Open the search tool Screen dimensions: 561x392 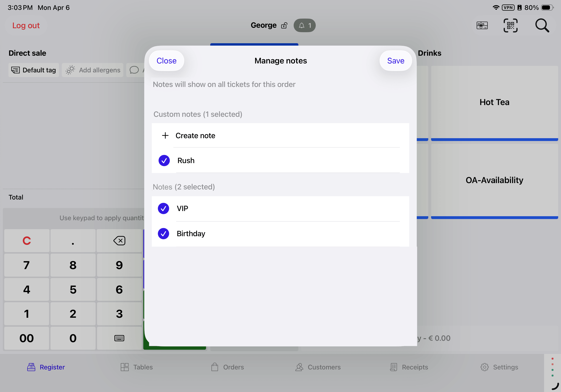pyautogui.click(x=542, y=25)
